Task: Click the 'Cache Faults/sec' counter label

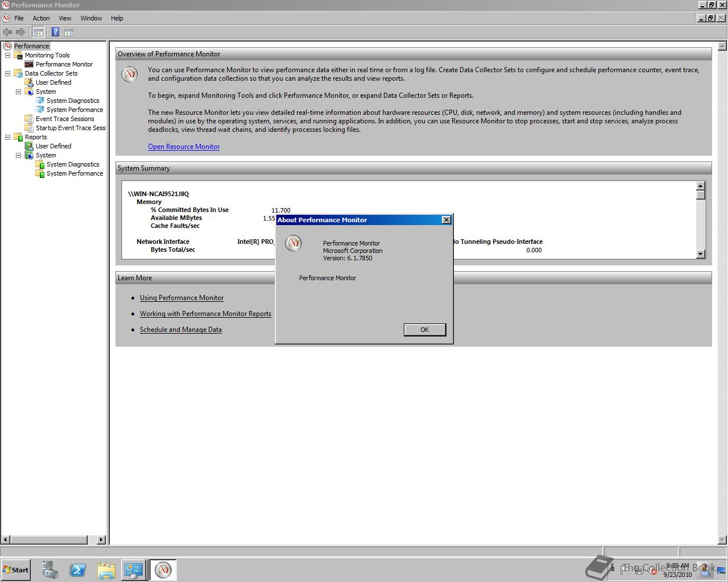Action: point(175,226)
